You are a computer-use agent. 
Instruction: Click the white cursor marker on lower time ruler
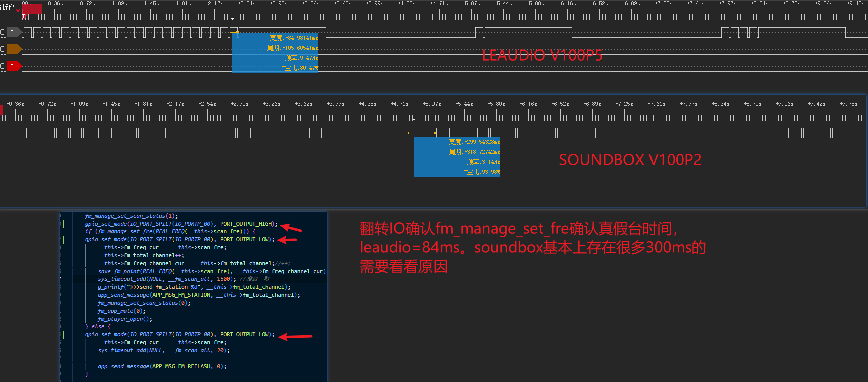tap(414, 119)
